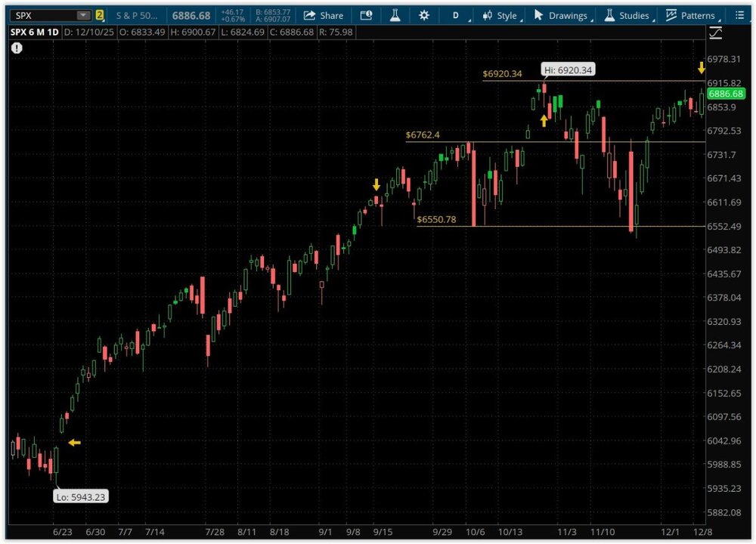Screen dimensions: 756x544
Task: Open the Style dropdown menu
Action: click(x=500, y=15)
